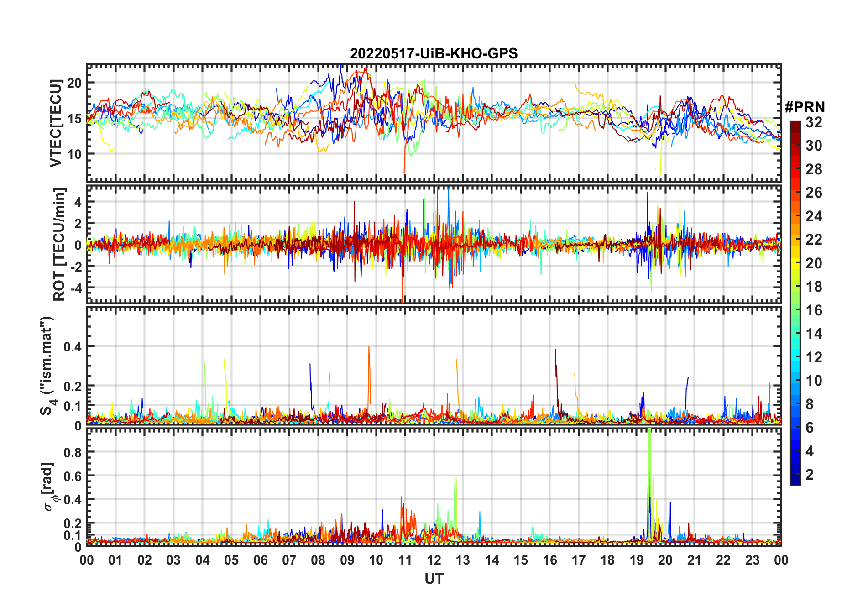Click the ROT axis tick label -4
Screen dimensions: 868x607
tap(76, 288)
